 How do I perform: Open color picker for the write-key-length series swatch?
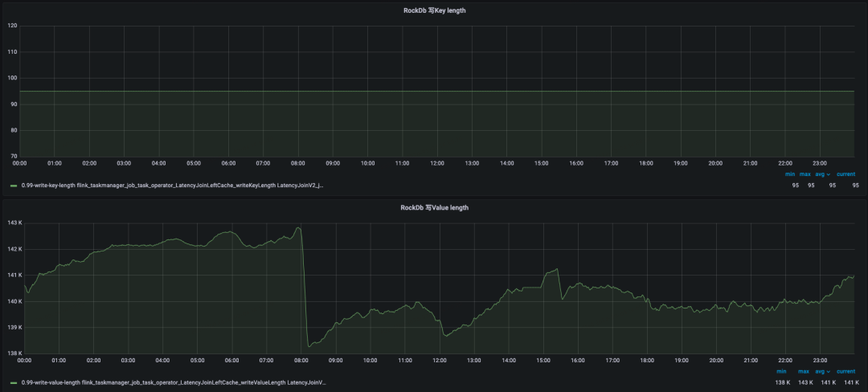tap(14, 186)
